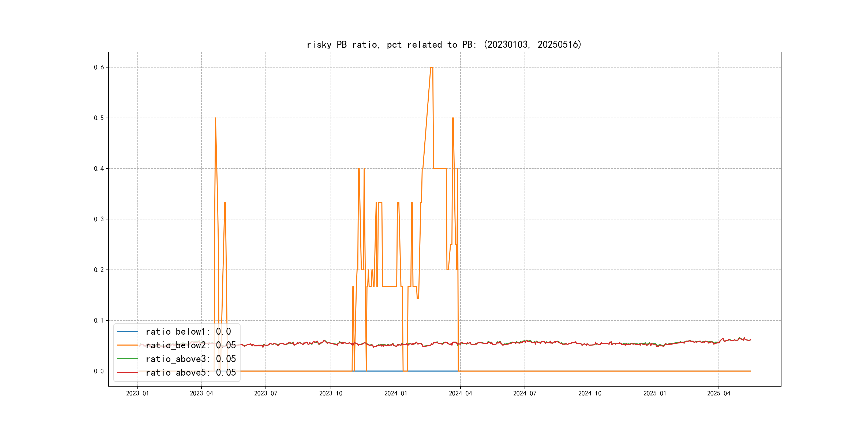Click the orange peak at 0.6
Viewport: 868px width, 434px height.
click(432, 68)
